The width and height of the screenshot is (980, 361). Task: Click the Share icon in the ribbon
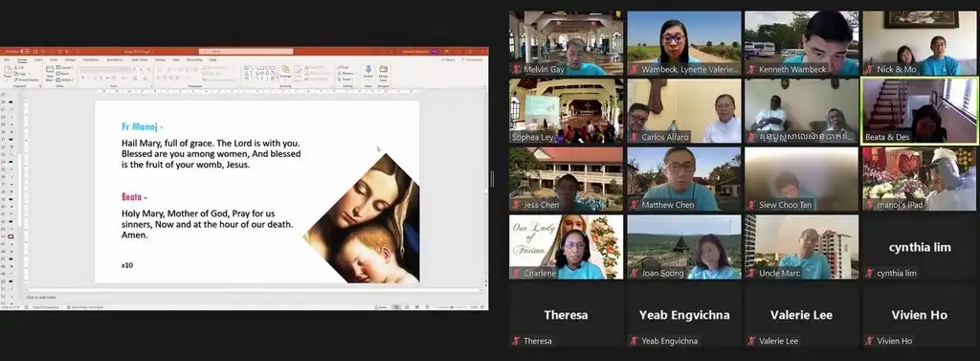click(x=448, y=60)
